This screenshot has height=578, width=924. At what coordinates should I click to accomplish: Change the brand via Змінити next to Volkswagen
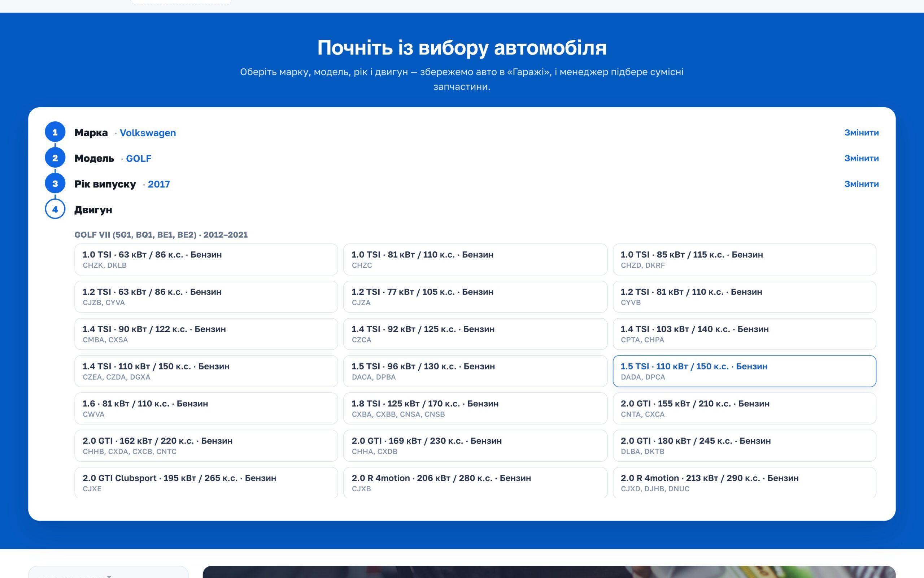tap(861, 133)
